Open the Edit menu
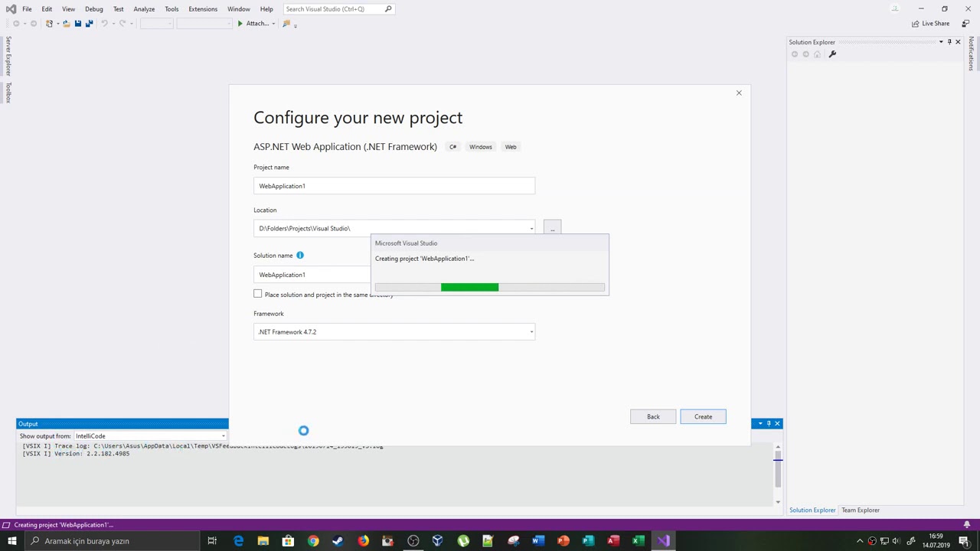Image resolution: width=980 pixels, height=551 pixels. coord(47,9)
